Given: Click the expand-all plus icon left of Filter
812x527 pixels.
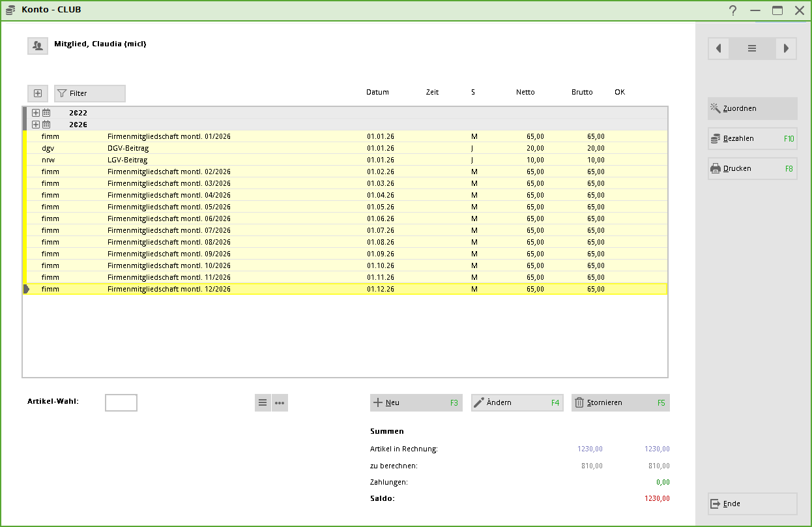Looking at the screenshot, I should [38, 93].
